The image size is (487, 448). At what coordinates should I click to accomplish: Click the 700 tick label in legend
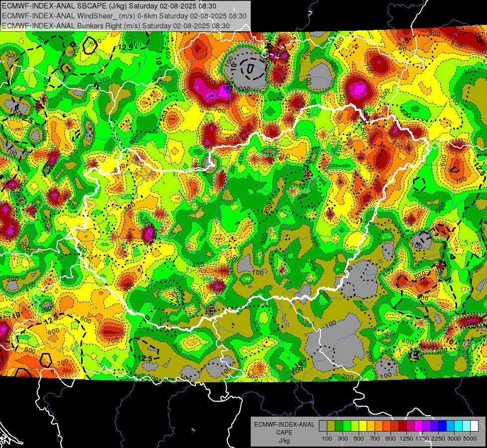[375, 439]
